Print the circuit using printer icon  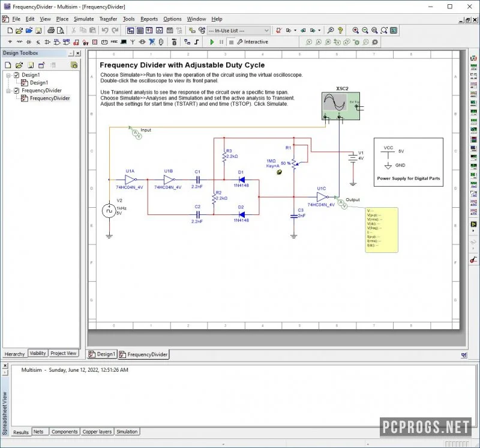[51, 31]
